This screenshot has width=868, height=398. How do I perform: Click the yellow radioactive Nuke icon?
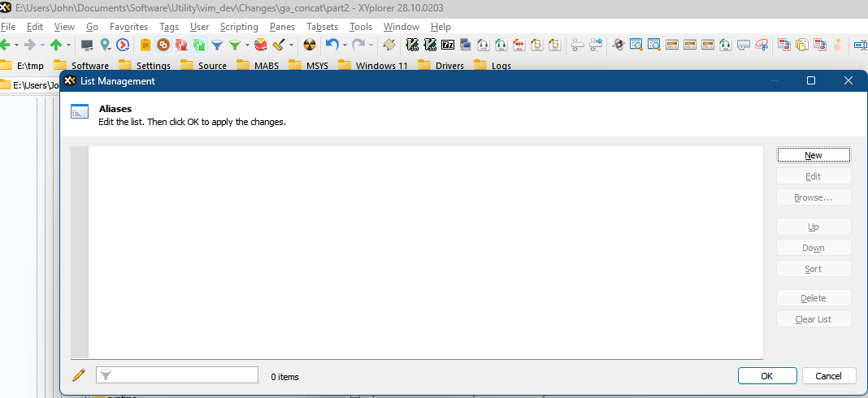coord(310,45)
